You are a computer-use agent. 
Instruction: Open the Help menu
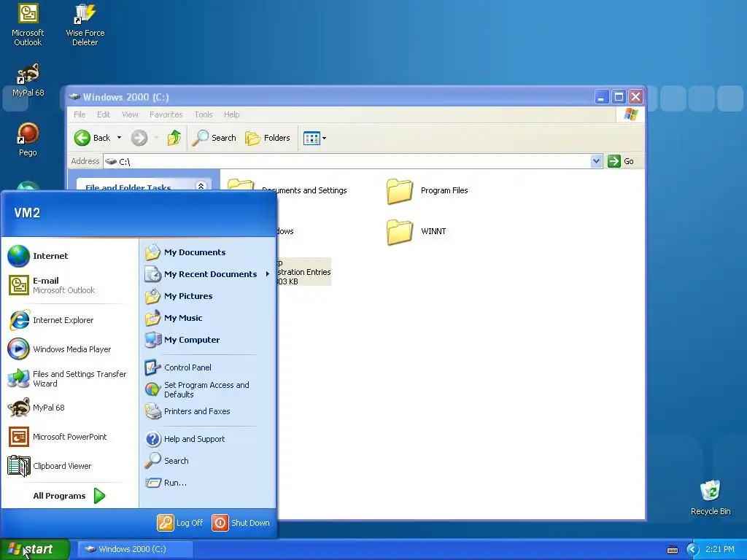coord(231,114)
